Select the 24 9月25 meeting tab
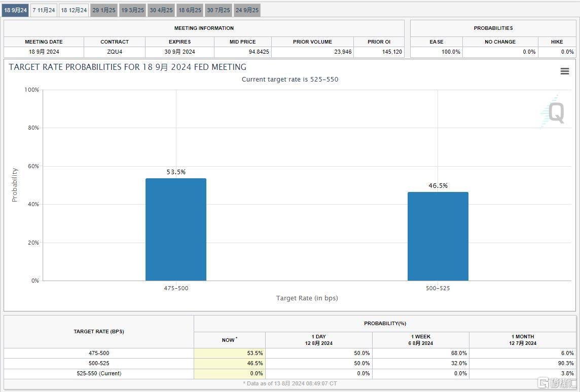 click(247, 10)
